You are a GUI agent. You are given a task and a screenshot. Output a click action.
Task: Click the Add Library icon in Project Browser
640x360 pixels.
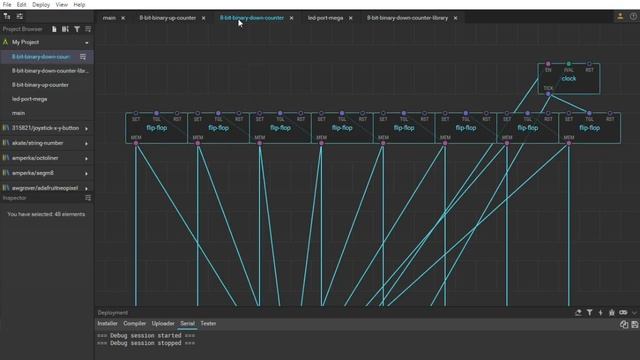point(65,29)
